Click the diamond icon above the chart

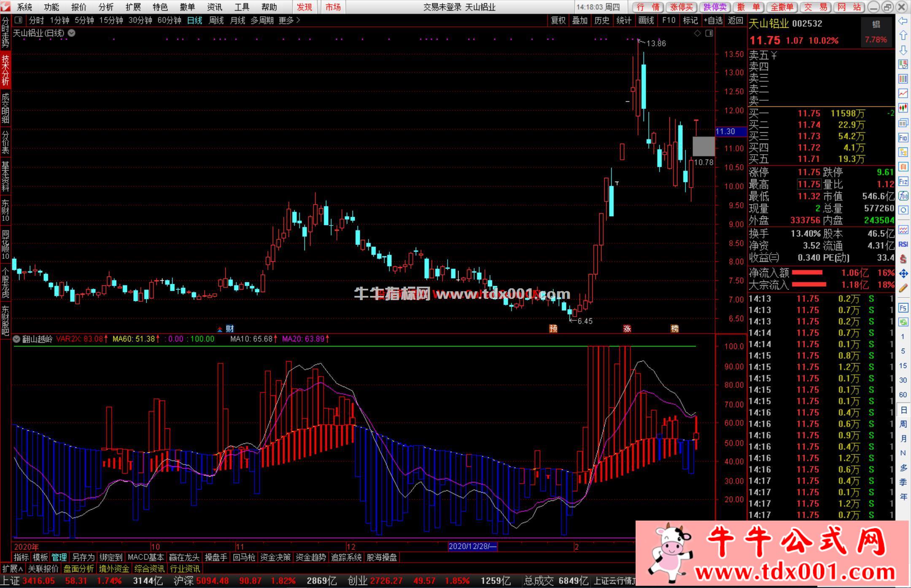697,33
